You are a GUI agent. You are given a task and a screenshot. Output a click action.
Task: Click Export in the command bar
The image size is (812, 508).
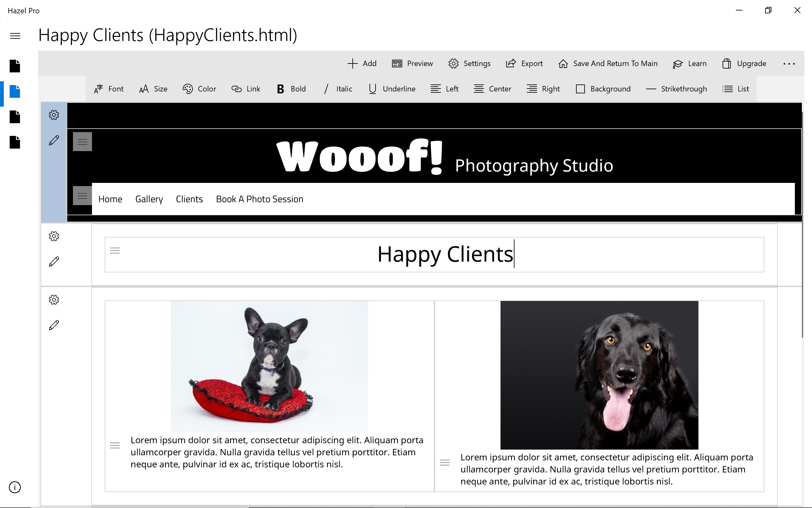(x=524, y=63)
